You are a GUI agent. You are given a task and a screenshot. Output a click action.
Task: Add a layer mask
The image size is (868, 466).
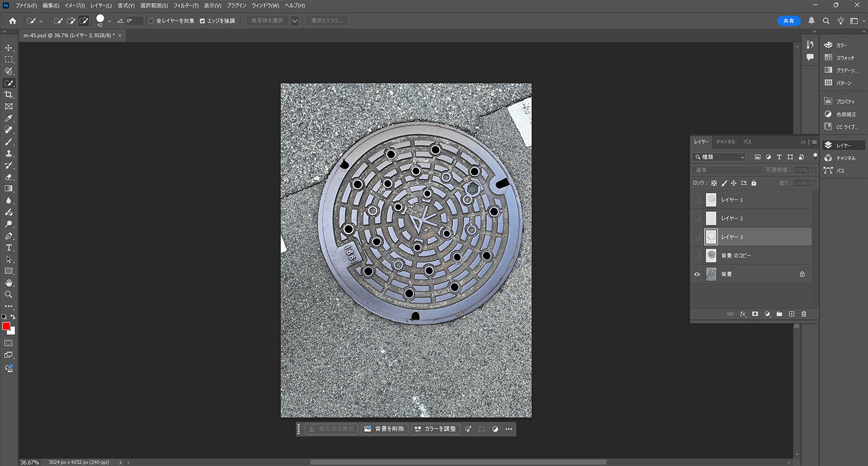(755, 314)
